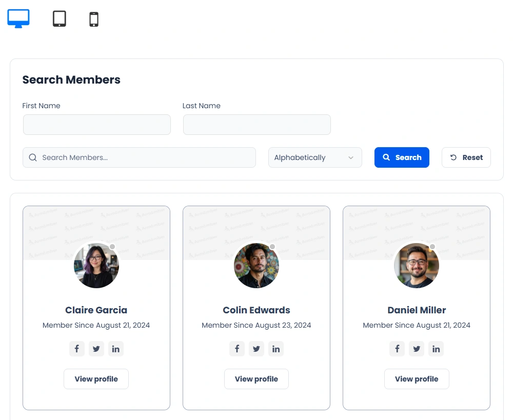Click the Claire Garcia name heading

pos(96,310)
